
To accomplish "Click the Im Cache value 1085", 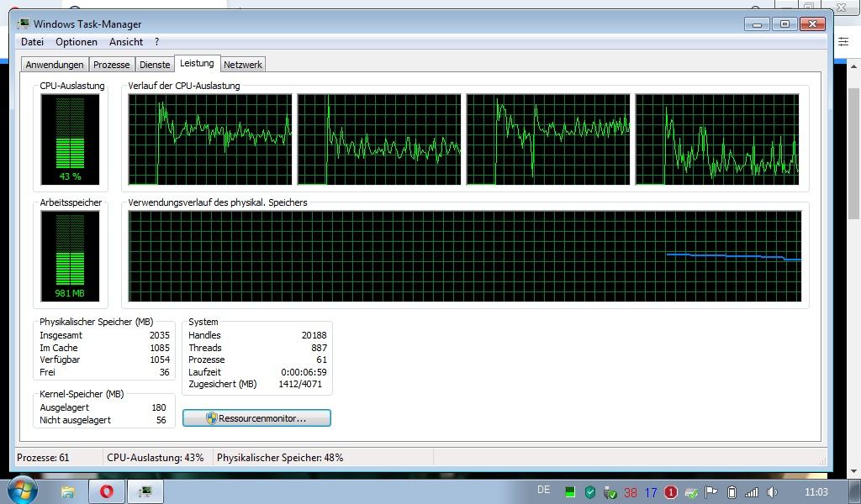I will (159, 348).
